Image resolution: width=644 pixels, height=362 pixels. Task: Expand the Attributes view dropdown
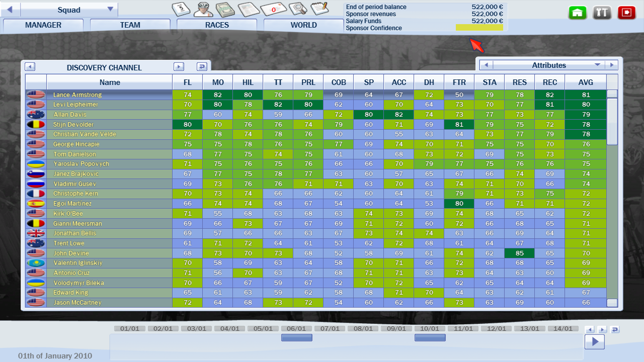coord(598,65)
